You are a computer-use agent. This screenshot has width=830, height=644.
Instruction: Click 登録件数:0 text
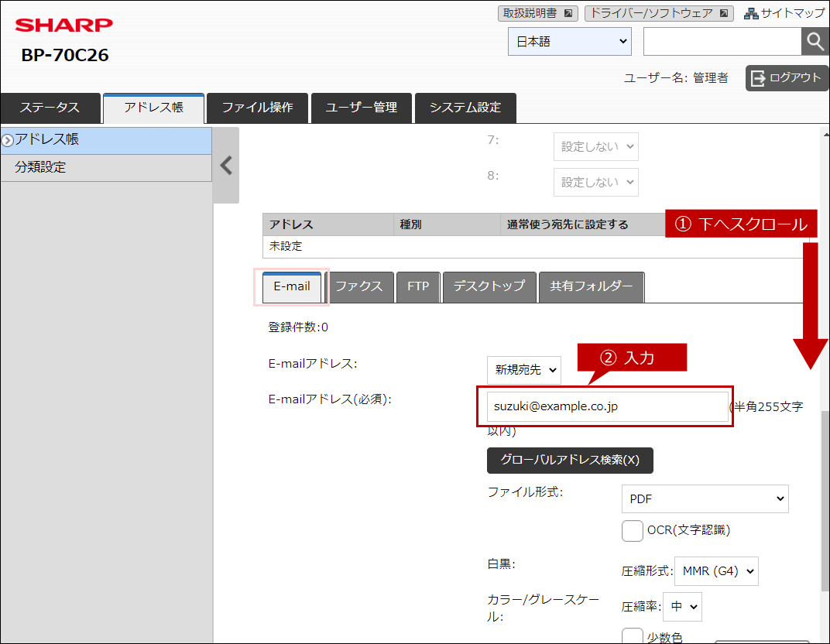298,327
